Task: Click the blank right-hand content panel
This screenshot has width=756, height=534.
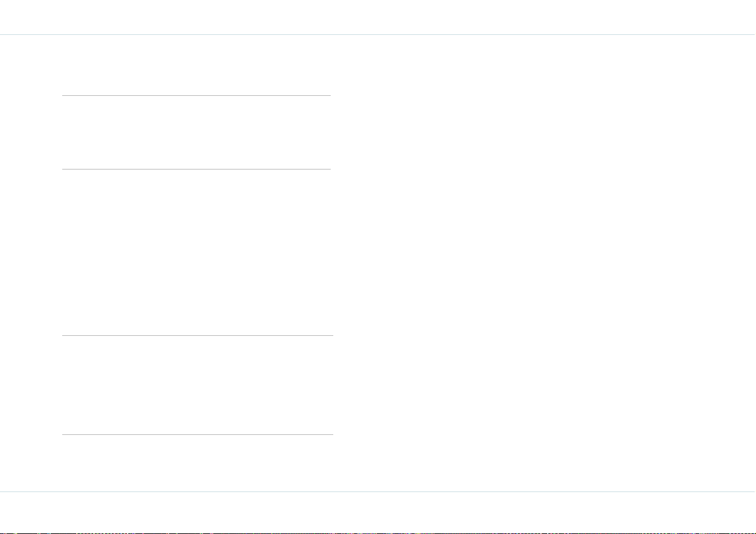Action: coord(545,263)
